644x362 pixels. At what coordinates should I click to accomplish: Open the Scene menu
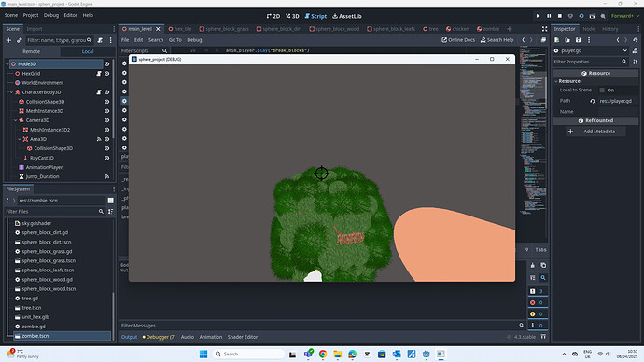coord(11,15)
